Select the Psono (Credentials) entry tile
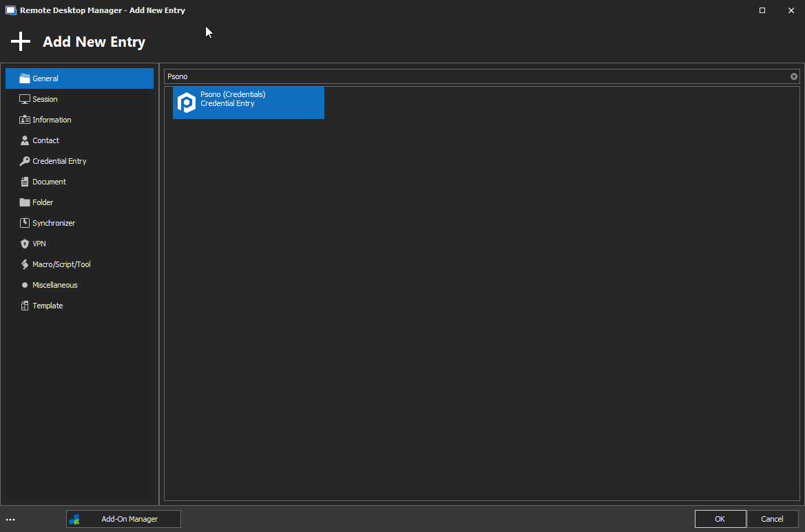This screenshot has width=805, height=532. (x=248, y=102)
